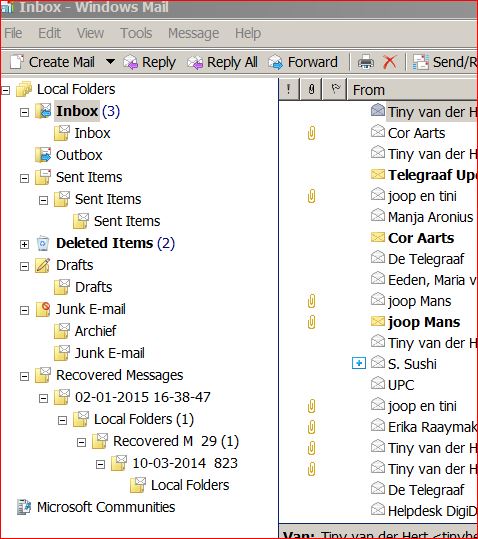Click the Reply icon in toolbar
The height and width of the screenshot is (539, 478).
[x=131, y=63]
